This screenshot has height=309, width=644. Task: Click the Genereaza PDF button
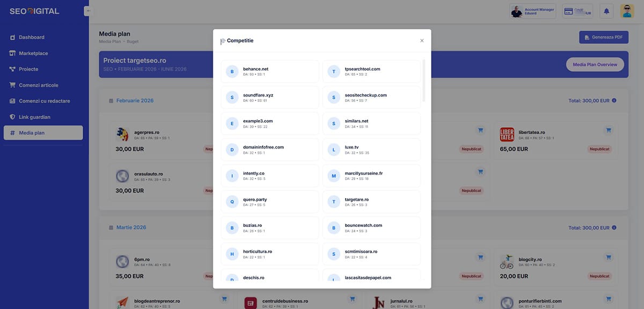point(604,38)
